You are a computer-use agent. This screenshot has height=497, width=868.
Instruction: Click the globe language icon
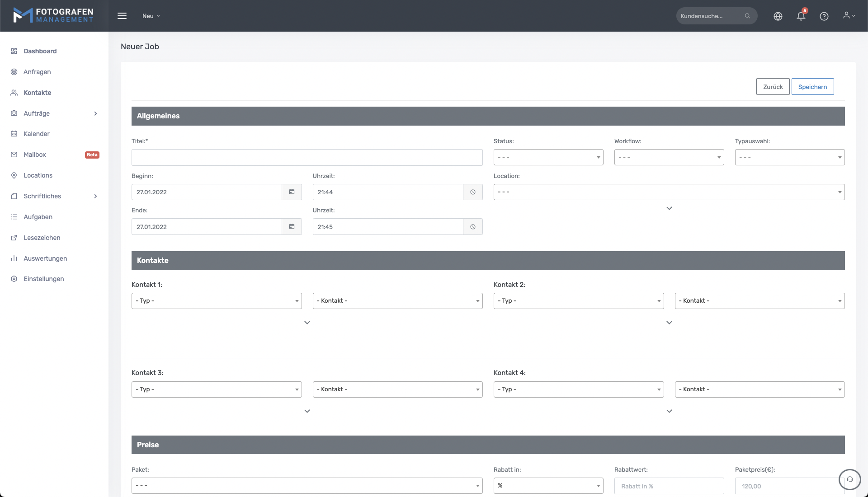pyautogui.click(x=778, y=16)
